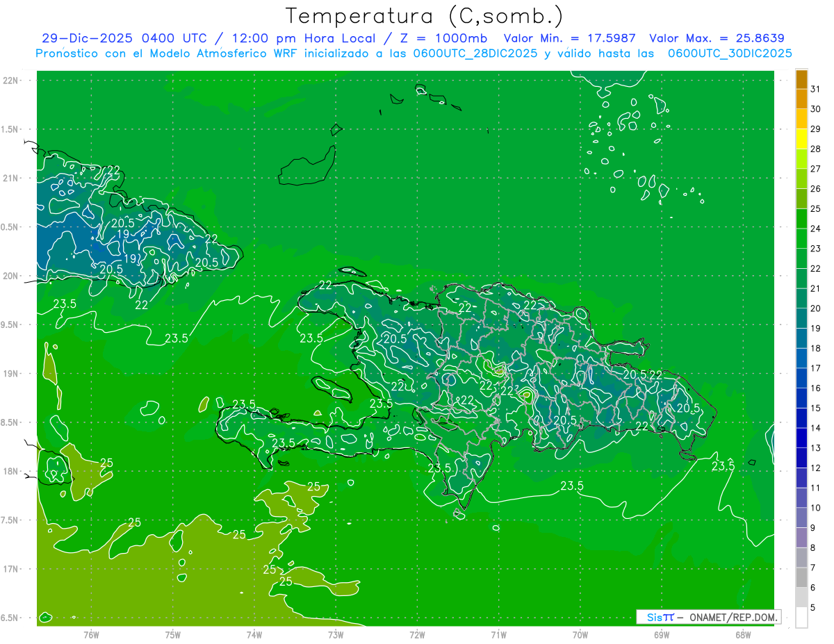
Task: Click the 72W longitude axis label
Action: pyautogui.click(x=417, y=634)
